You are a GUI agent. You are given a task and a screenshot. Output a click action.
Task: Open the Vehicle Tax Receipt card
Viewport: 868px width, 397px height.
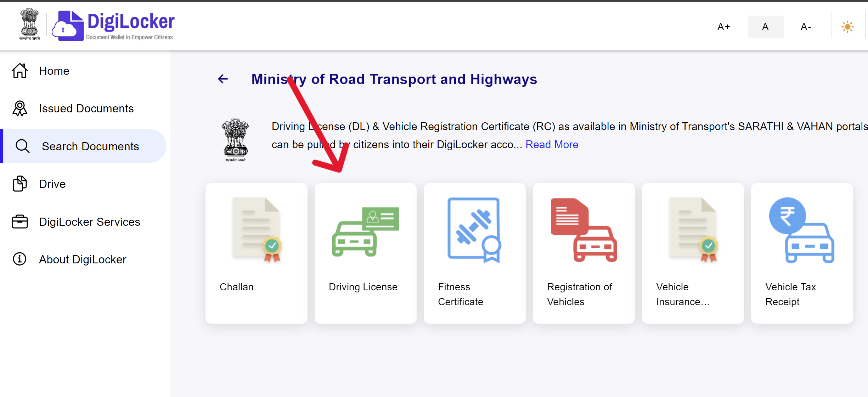pyautogui.click(x=802, y=253)
